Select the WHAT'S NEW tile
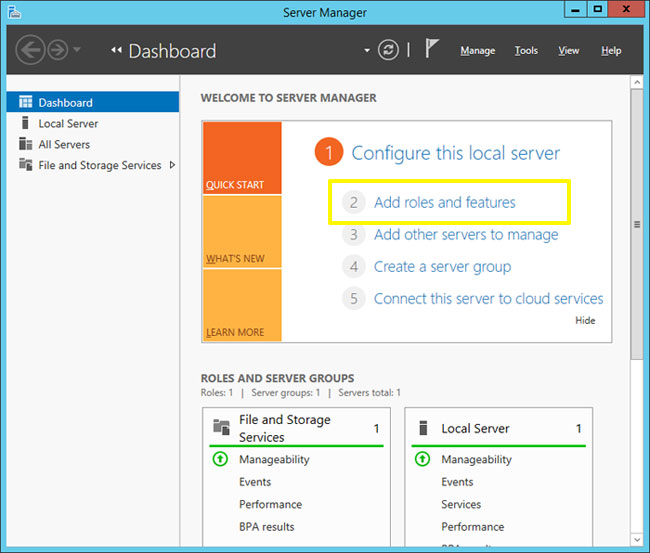Image resolution: width=650 pixels, height=553 pixels. tap(242, 231)
